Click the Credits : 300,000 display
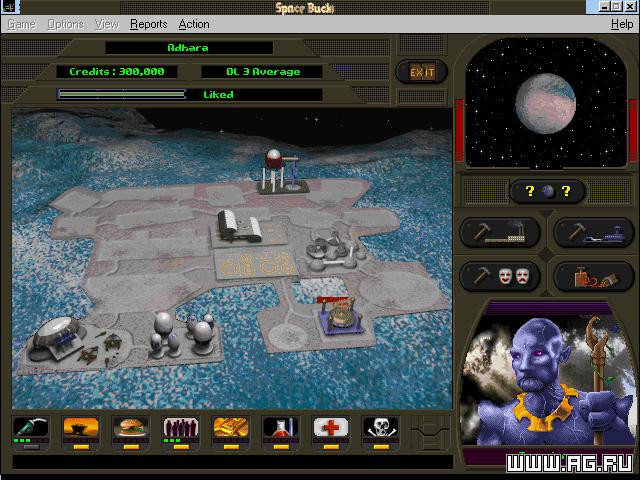Image resolution: width=640 pixels, height=480 pixels. pyautogui.click(x=117, y=72)
